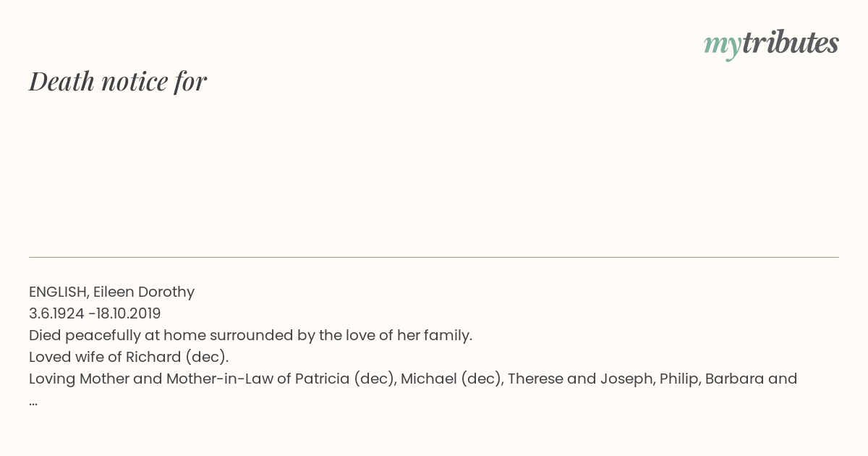Click the birth date 3.6.1924

tap(56, 313)
